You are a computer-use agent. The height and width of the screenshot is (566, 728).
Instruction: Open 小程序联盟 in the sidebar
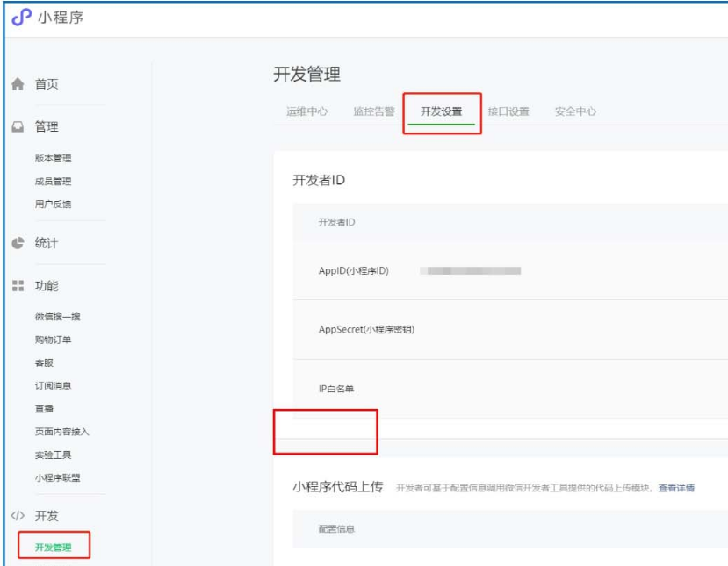click(57, 478)
